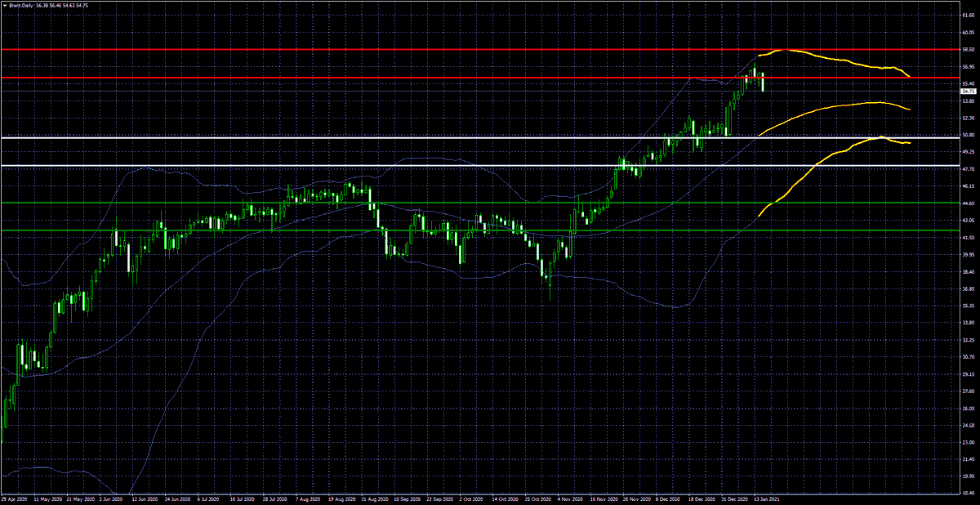The height and width of the screenshot is (505, 980).
Task: Click the 31 Aug 2020 date label
Action: [x=374, y=498]
